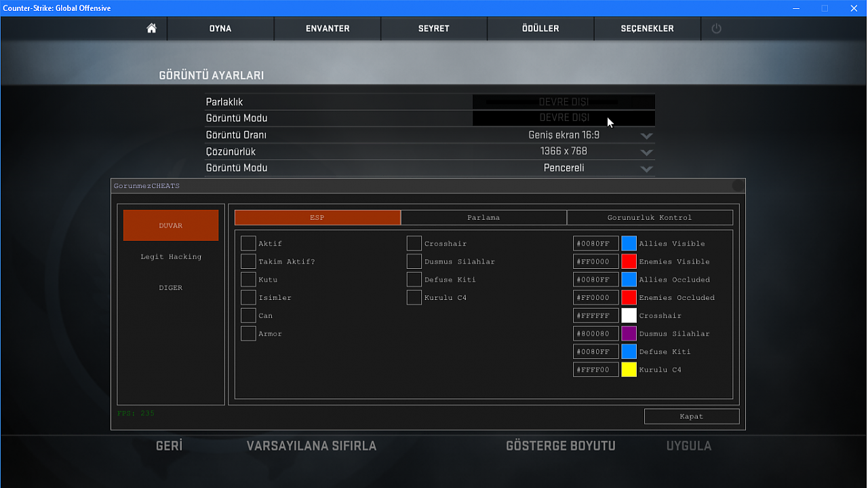
Task: Click the power quit icon
Action: 716,29
